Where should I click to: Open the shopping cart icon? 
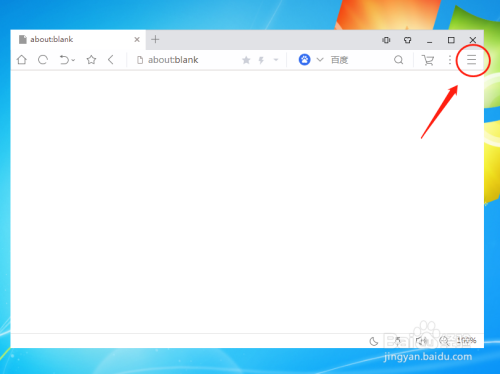click(x=428, y=60)
